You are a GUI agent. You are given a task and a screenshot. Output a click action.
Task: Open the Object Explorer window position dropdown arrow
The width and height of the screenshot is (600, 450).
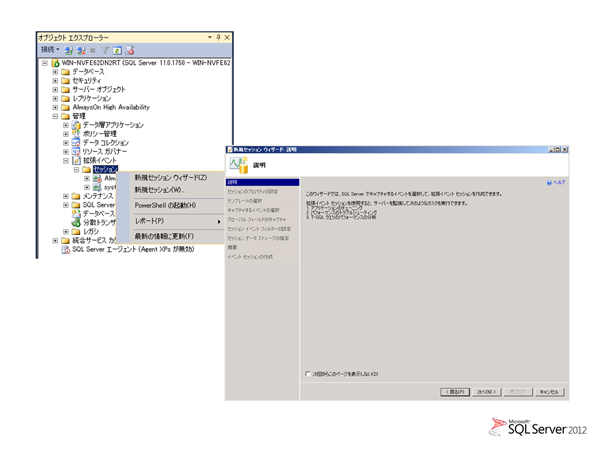point(210,38)
